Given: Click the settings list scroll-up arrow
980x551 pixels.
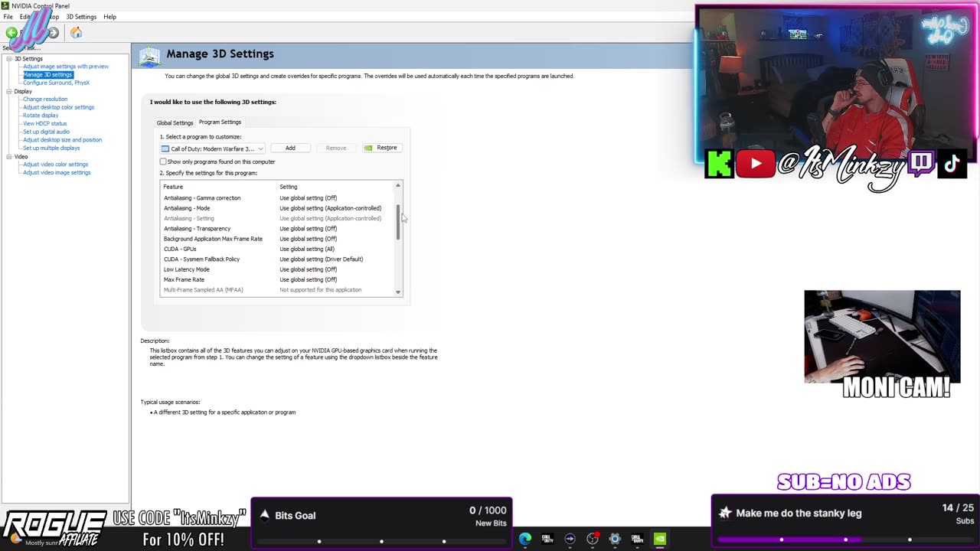Looking at the screenshot, I should [398, 186].
